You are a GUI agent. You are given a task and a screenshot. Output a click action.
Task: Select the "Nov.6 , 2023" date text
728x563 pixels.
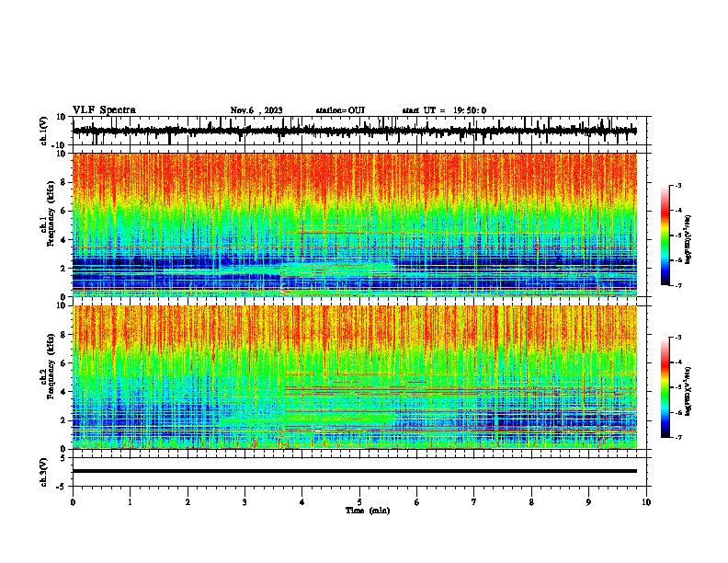(x=256, y=110)
